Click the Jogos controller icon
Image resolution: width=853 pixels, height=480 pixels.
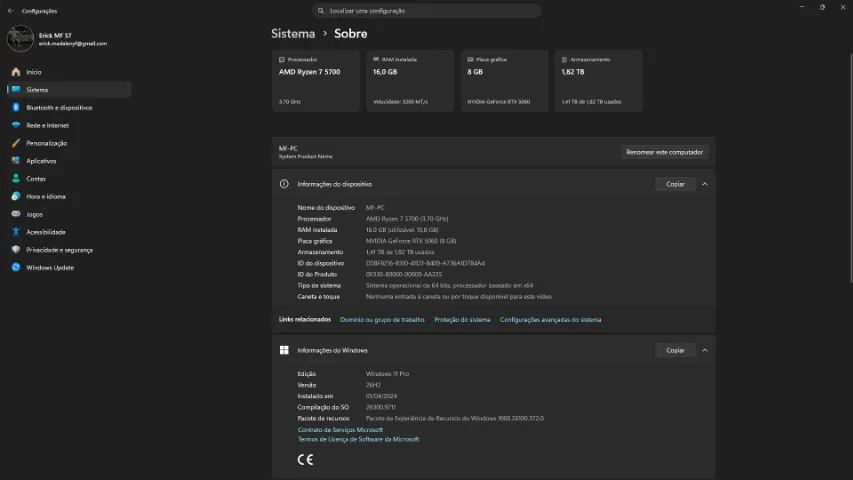[16, 214]
